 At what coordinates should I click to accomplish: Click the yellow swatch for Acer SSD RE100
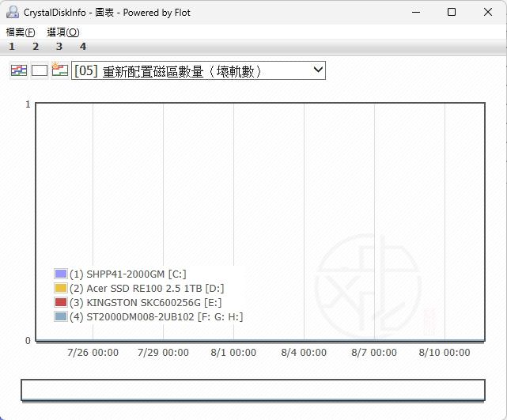tap(61, 288)
